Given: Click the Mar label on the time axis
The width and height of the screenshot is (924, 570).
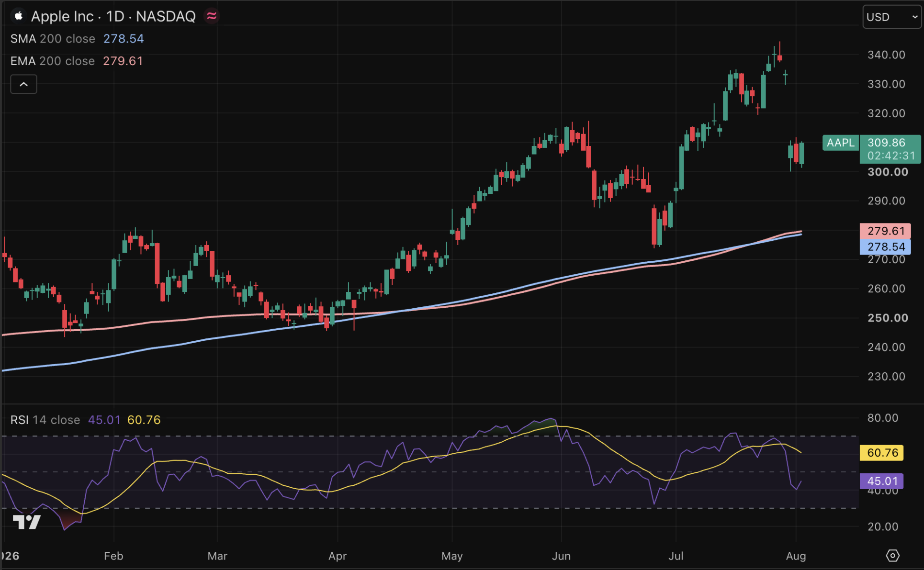Looking at the screenshot, I should point(217,556).
